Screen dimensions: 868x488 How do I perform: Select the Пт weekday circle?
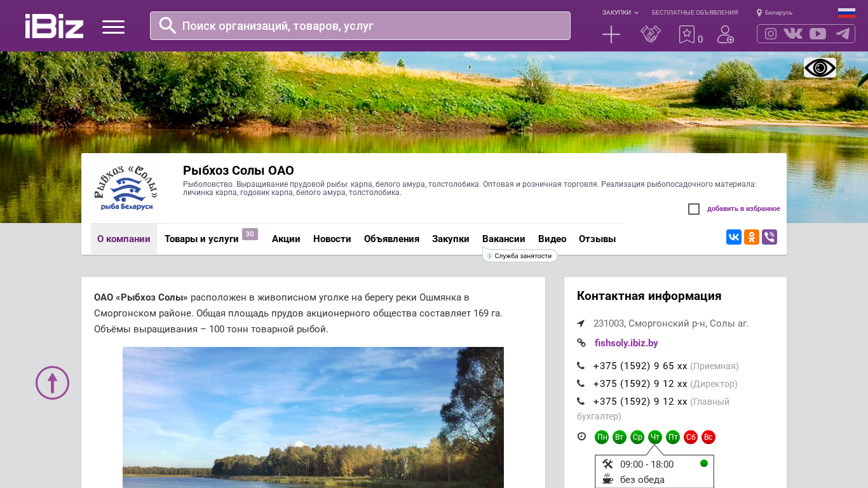673,437
